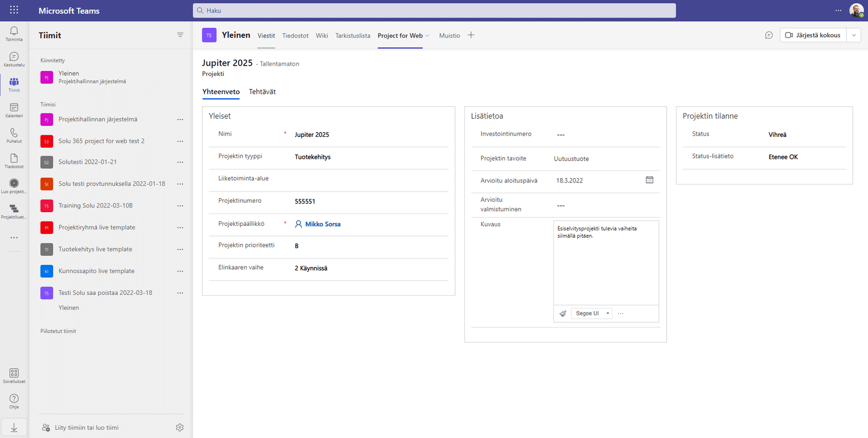Screen dimensions: 868x438
Task: Open the Segoe UI font dropdown
Action: click(x=592, y=314)
